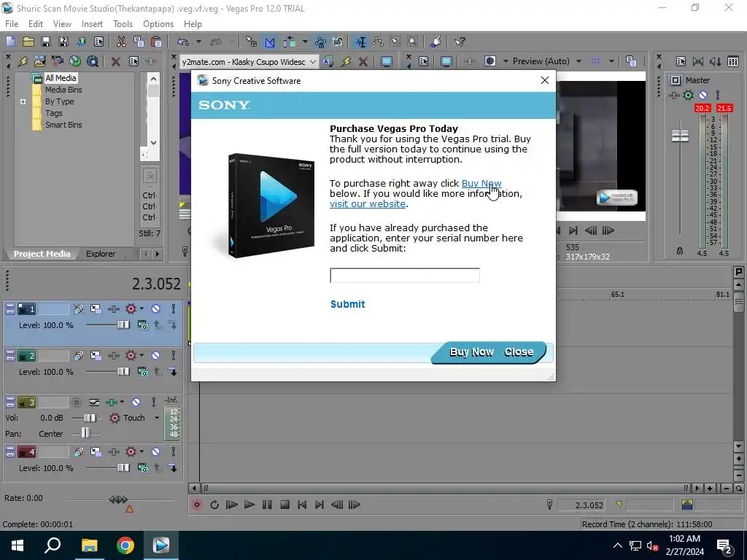Adjust track 1 Level slider

[x=123, y=325]
